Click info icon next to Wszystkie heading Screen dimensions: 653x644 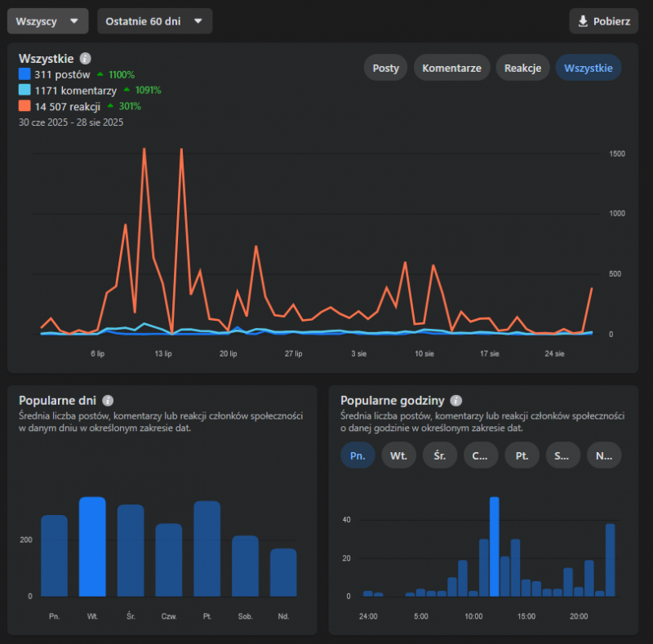coord(86,59)
